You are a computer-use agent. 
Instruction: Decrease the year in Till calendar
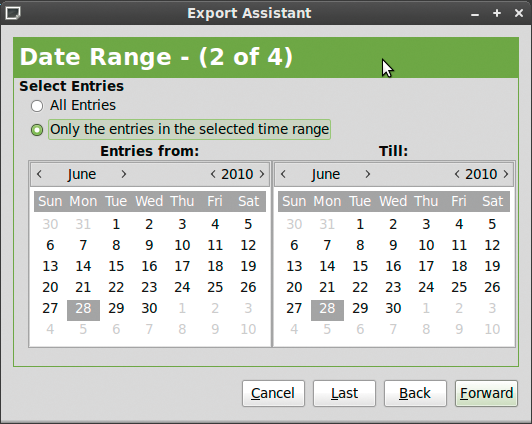point(457,174)
